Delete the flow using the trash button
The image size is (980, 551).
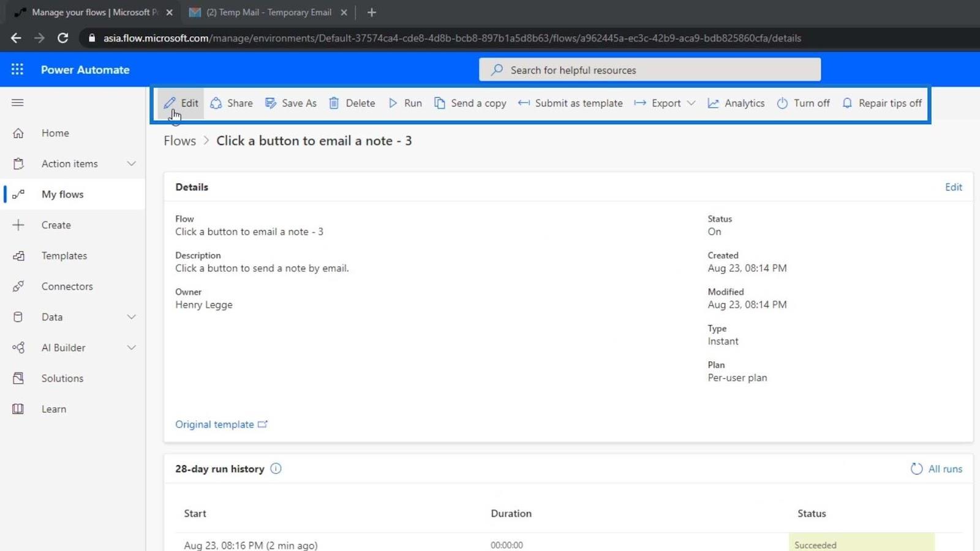coord(352,103)
